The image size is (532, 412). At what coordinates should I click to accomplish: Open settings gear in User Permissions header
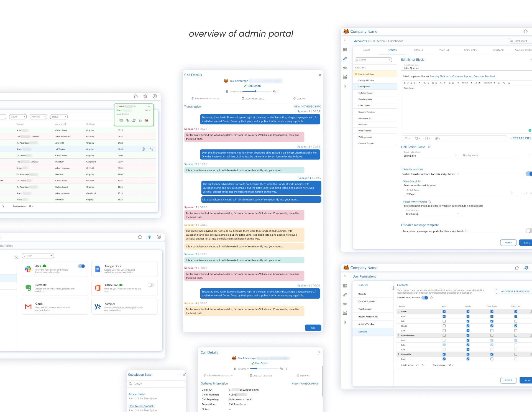coord(526,268)
